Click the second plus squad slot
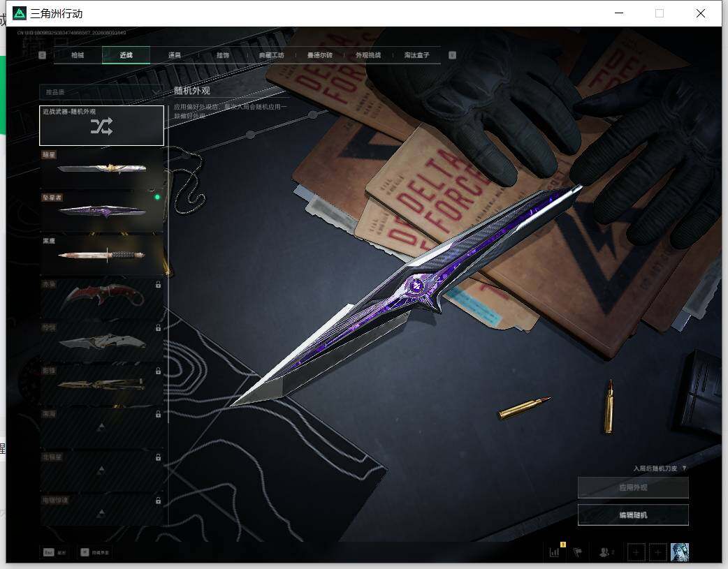 tap(657, 552)
